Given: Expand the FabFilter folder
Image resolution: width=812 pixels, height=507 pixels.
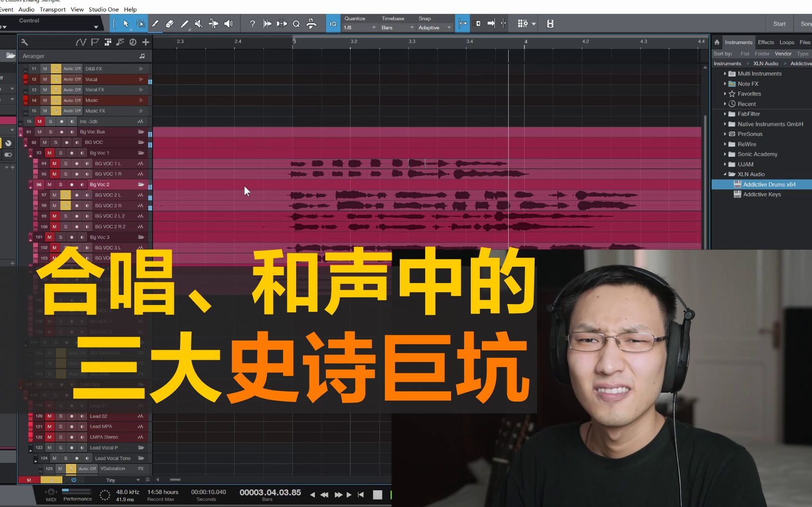Looking at the screenshot, I should (x=725, y=114).
